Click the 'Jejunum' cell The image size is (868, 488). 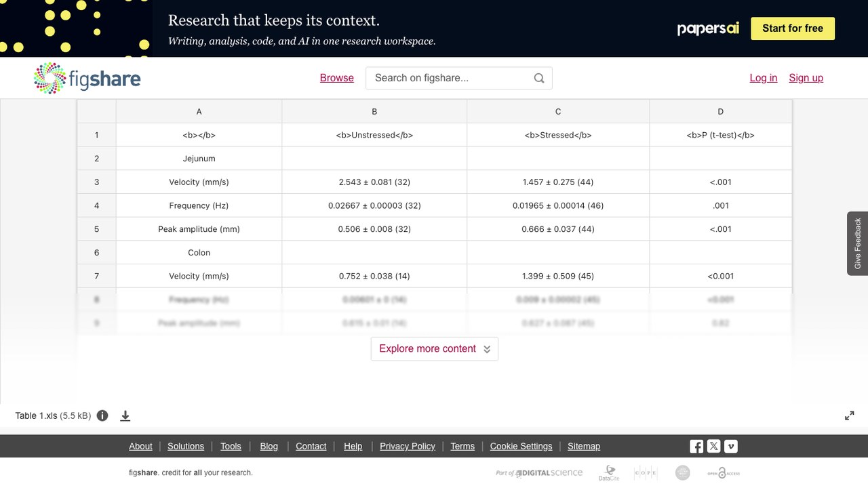(199, 159)
